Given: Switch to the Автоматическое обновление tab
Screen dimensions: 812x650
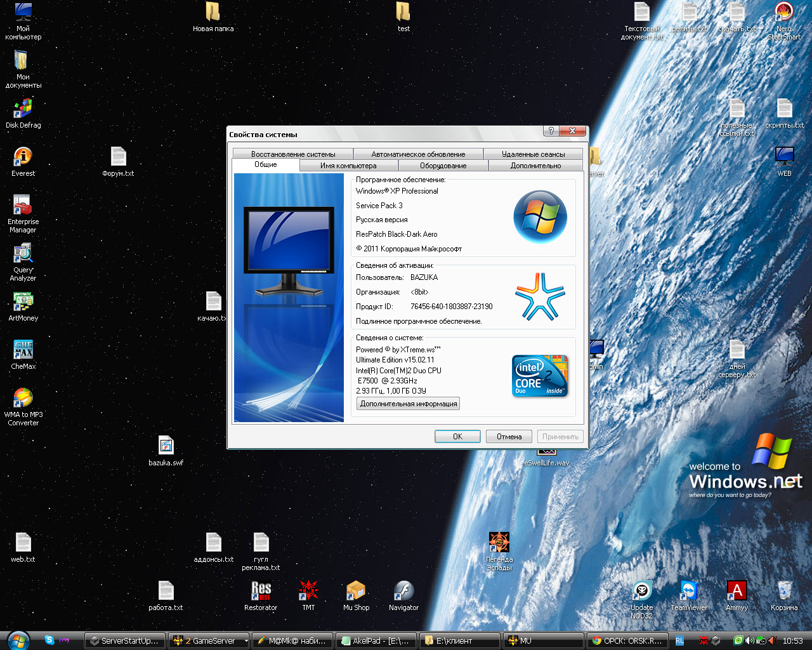Looking at the screenshot, I should tap(418, 154).
